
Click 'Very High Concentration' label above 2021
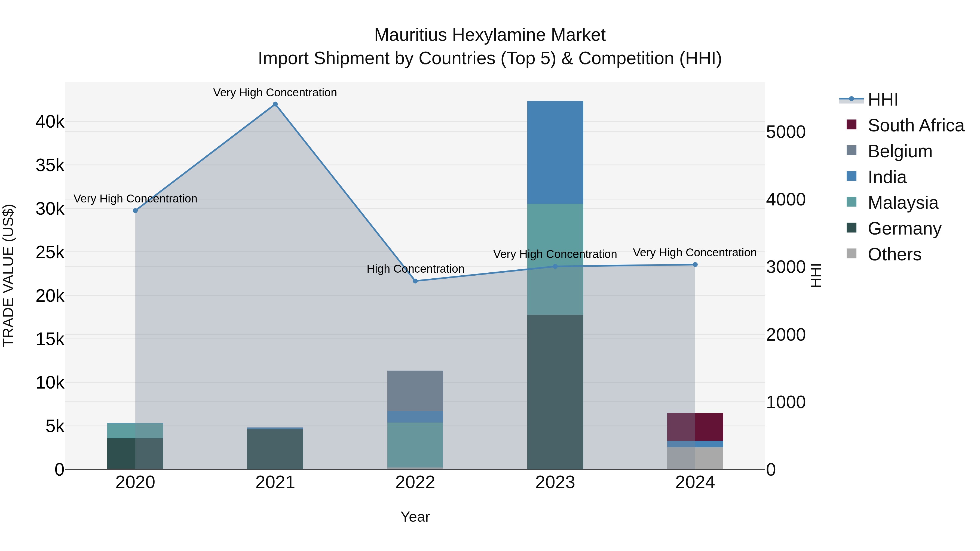[x=275, y=93]
